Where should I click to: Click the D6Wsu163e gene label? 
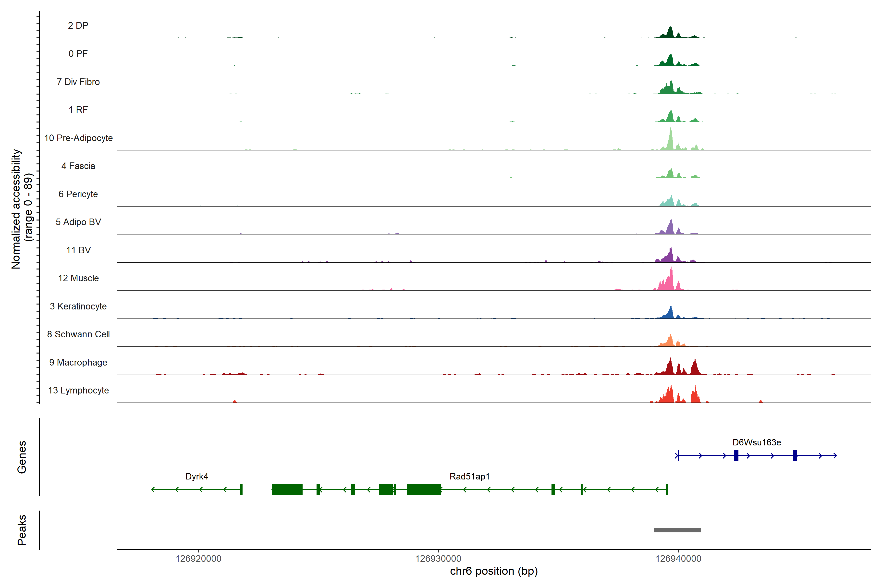[x=757, y=442]
